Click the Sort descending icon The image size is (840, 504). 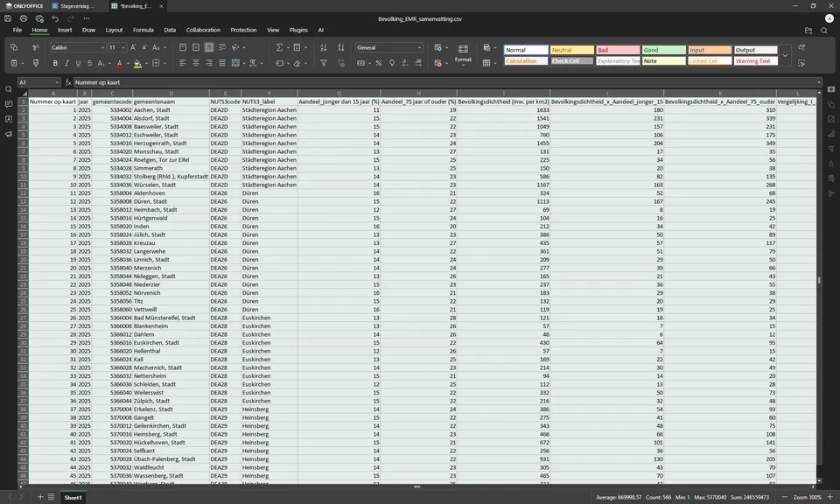point(340,47)
